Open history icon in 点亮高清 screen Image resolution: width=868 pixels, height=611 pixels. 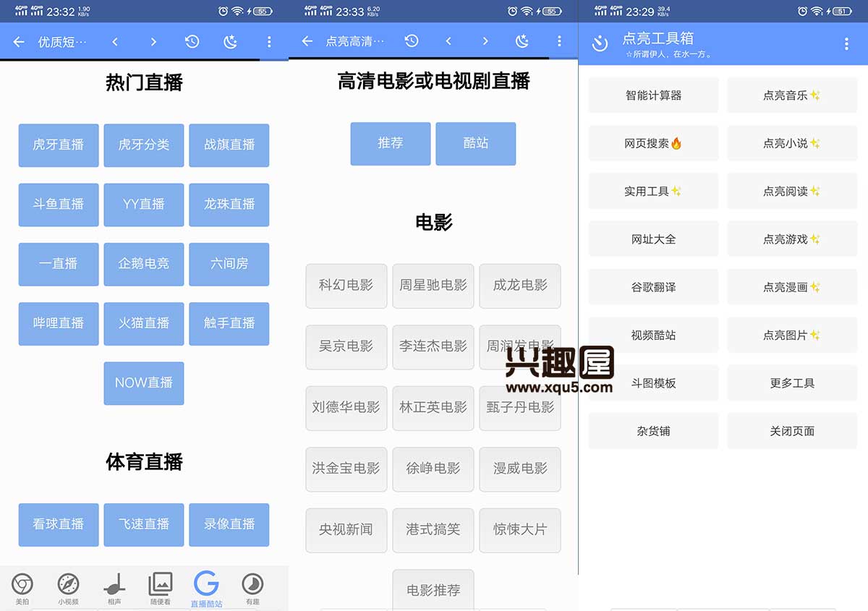[x=411, y=41]
